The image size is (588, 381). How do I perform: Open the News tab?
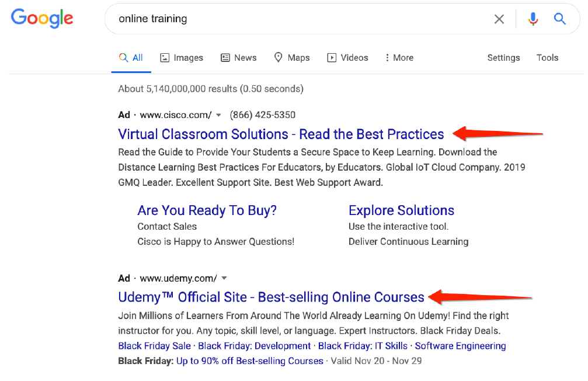tap(239, 58)
